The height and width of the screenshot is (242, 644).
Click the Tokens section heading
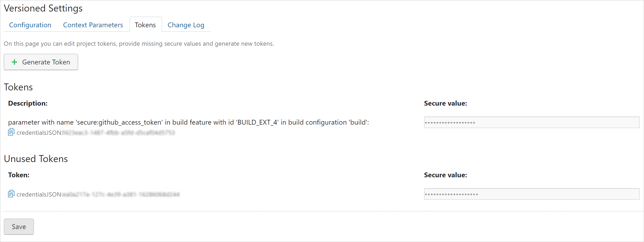(18, 87)
